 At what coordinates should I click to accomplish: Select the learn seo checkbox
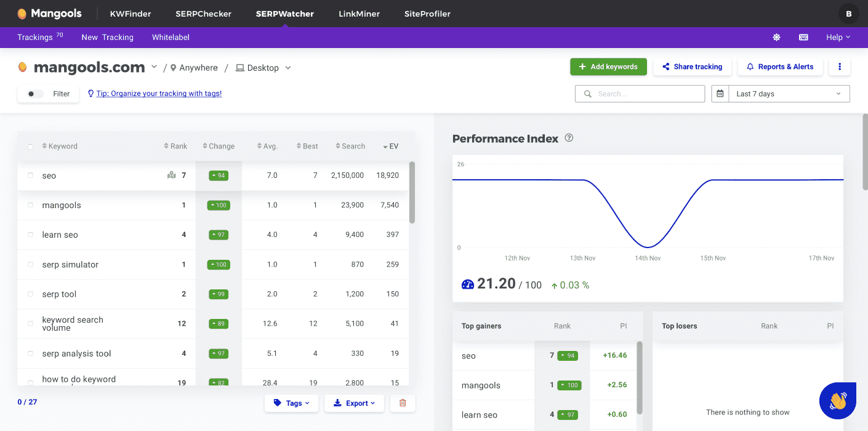coord(31,235)
